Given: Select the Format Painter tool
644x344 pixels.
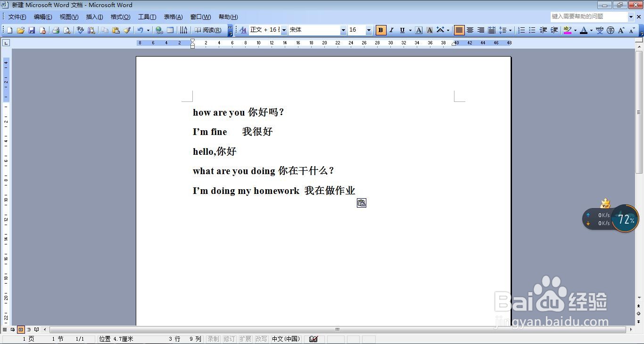Looking at the screenshot, I should [x=127, y=30].
